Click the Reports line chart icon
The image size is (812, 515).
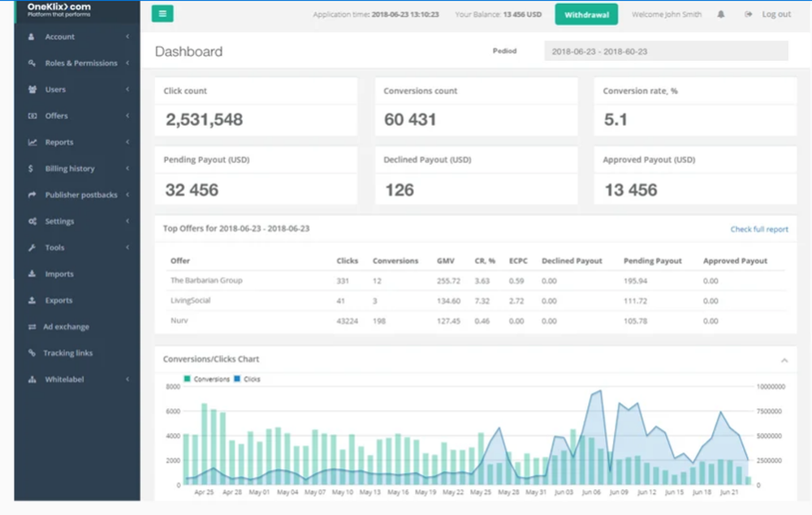tap(32, 142)
